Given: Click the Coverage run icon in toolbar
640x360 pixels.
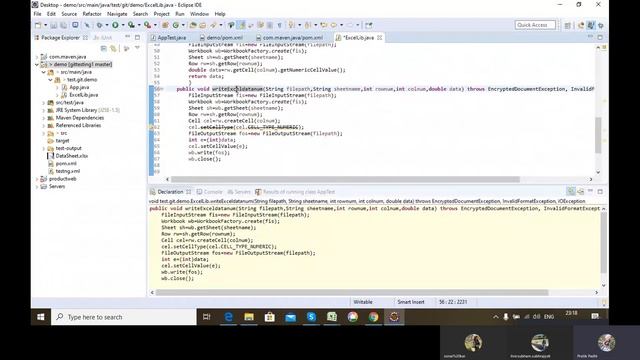Looking at the screenshot, I should click(x=131, y=25).
